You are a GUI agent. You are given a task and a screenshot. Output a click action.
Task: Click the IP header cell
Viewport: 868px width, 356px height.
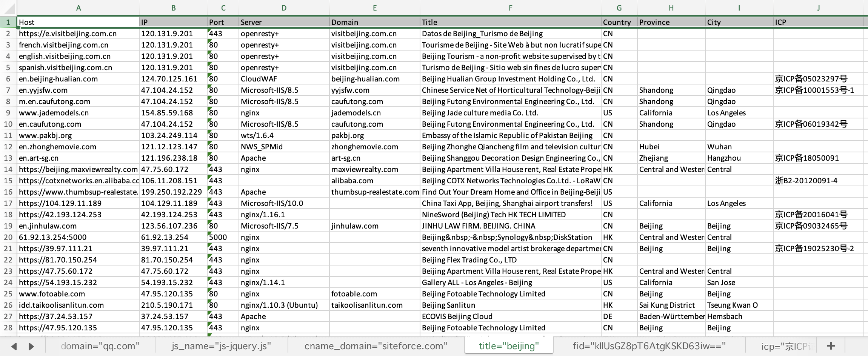coord(173,22)
